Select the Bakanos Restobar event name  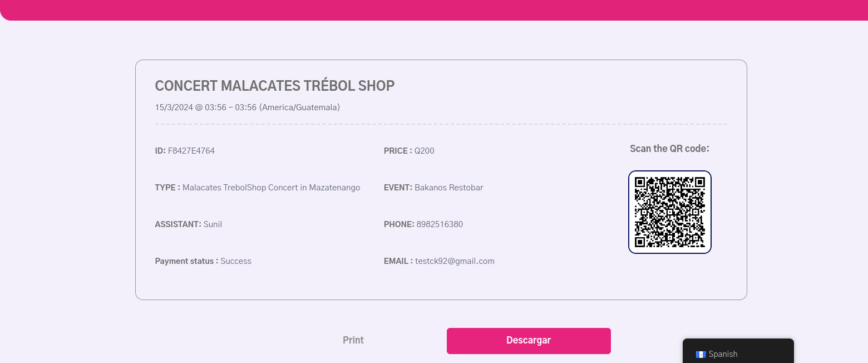pos(448,188)
